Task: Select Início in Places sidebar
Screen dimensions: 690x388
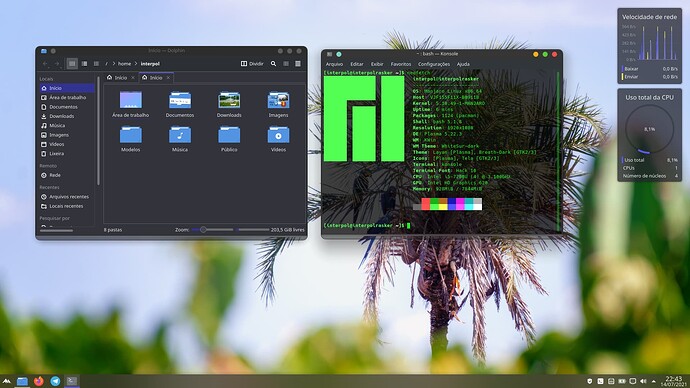Action: pyautogui.click(x=67, y=88)
